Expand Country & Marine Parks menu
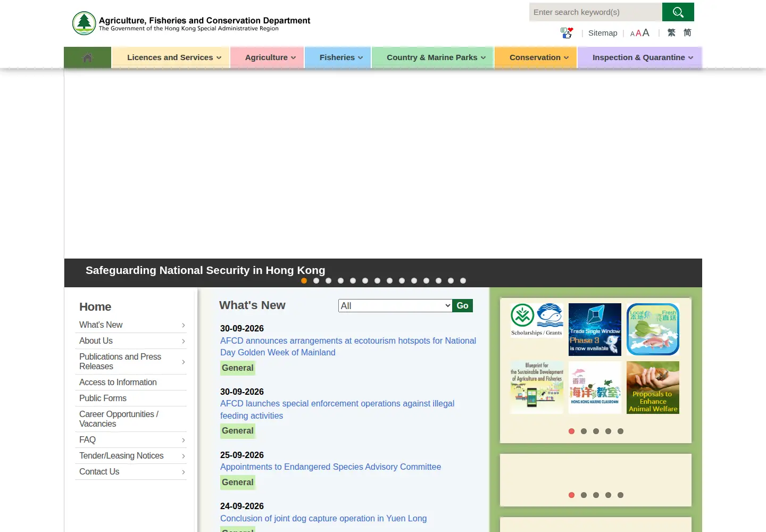This screenshot has height=532, width=766. click(x=433, y=57)
